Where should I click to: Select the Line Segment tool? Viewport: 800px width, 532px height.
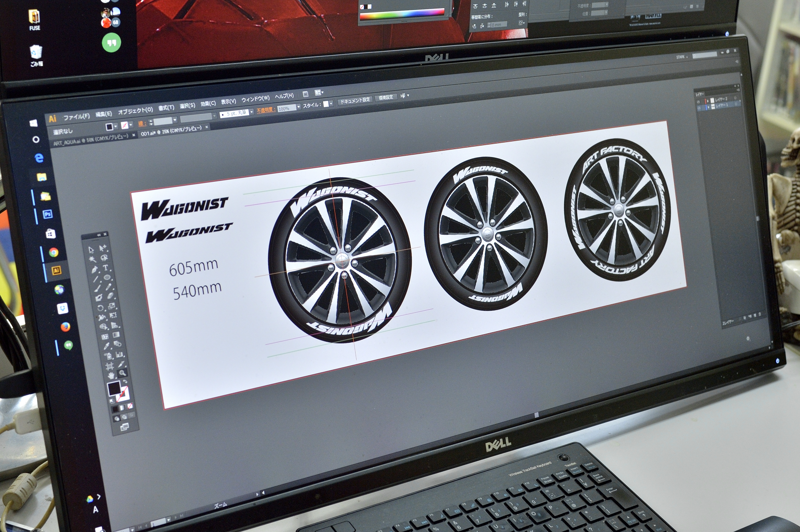(96, 279)
